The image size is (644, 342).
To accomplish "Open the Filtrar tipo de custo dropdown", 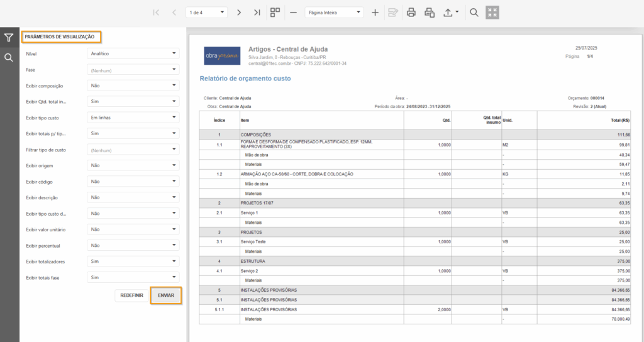I will click(x=133, y=150).
